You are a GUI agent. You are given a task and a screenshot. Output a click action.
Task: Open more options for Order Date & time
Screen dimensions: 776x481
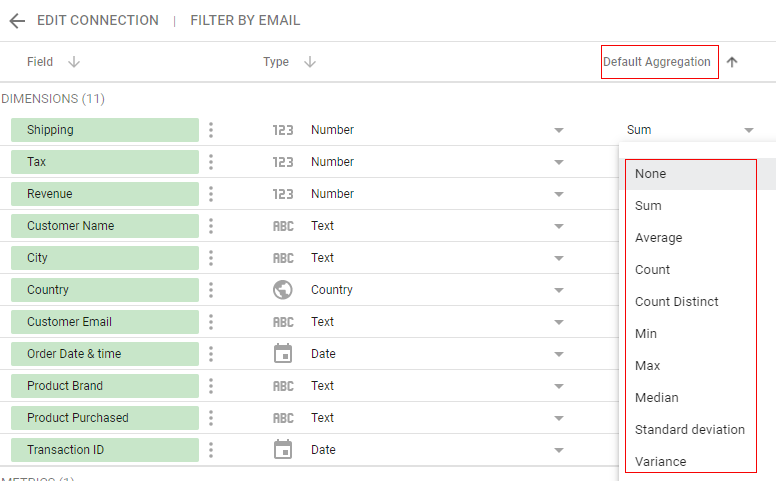tap(211, 354)
